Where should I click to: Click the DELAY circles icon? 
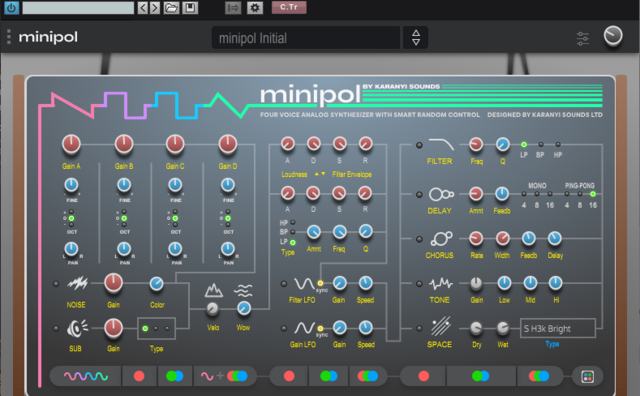click(x=441, y=194)
